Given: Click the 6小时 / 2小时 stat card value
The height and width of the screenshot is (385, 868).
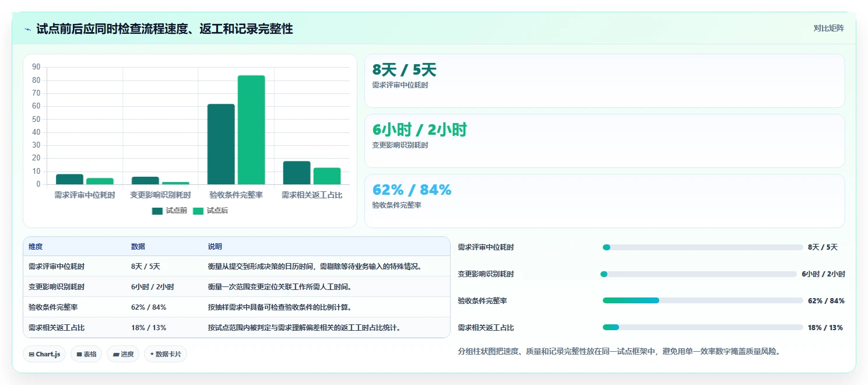Looking at the screenshot, I should pyautogui.click(x=419, y=130).
